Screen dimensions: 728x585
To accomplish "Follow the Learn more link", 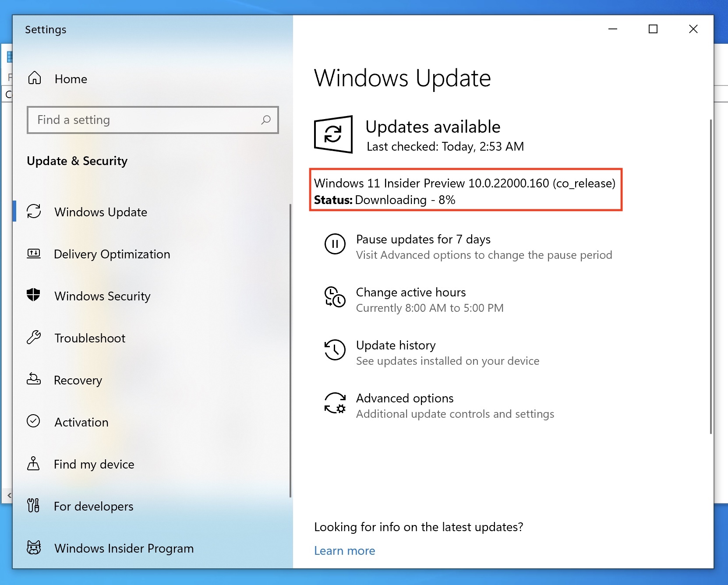I will [345, 550].
